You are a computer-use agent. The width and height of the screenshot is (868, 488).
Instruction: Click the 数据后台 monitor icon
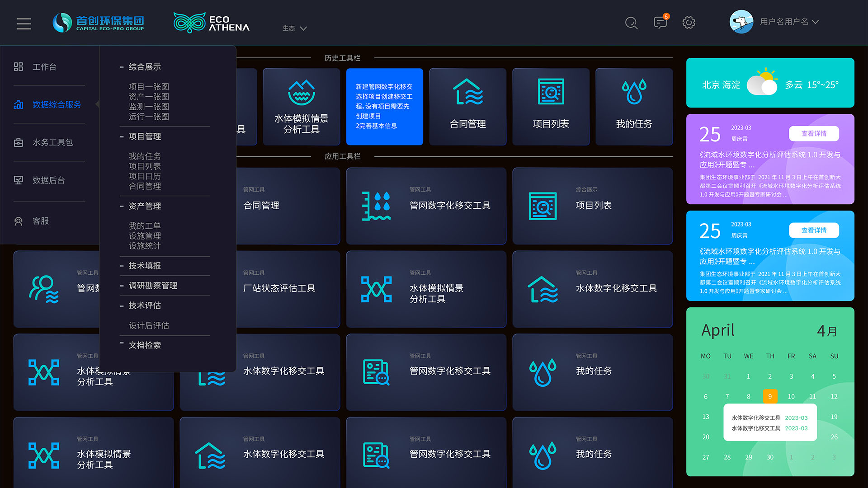[x=19, y=180]
